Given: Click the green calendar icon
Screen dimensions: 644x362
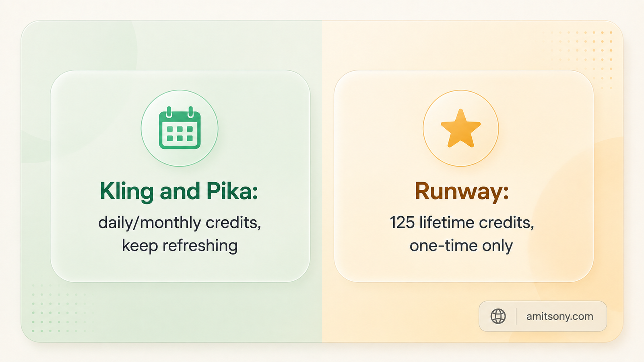Looking at the screenshot, I should coord(180,128).
